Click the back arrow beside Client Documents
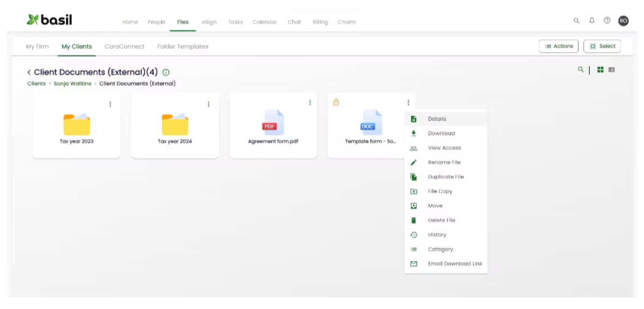The width and height of the screenshot is (644, 309). (x=29, y=72)
